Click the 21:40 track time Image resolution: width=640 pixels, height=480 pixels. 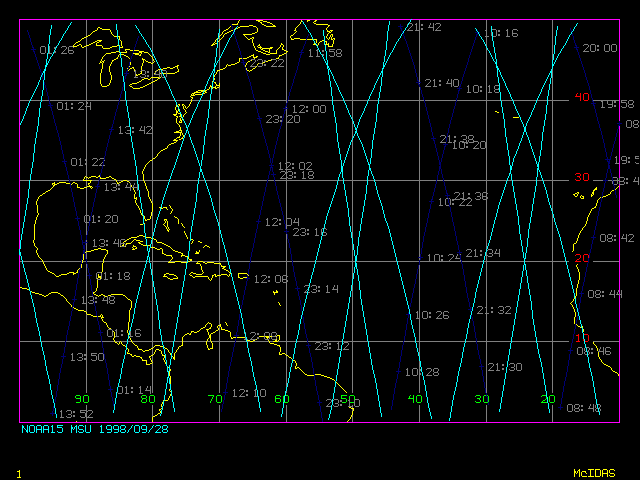click(x=442, y=83)
